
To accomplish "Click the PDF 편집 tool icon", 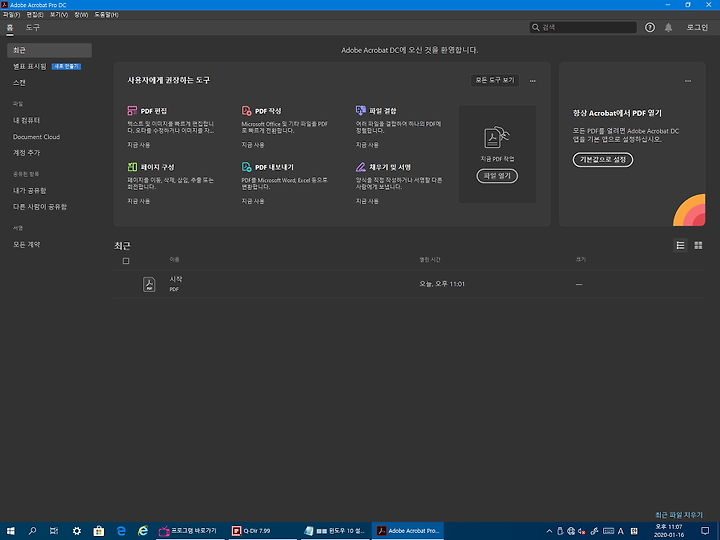I will point(132,111).
